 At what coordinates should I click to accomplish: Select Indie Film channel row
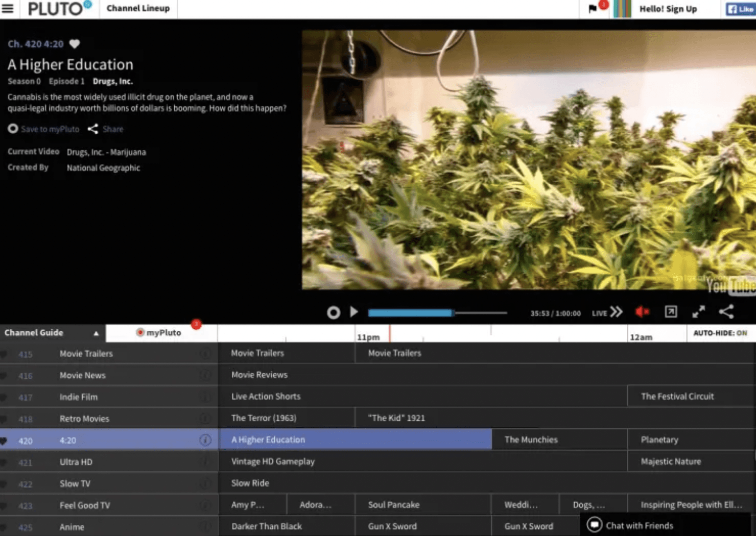coord(108,397)
